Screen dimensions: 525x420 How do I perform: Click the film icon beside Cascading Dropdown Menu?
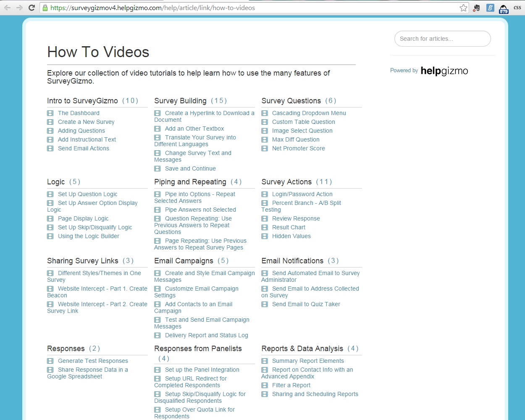pyautogui.click(x=264, y=113)
